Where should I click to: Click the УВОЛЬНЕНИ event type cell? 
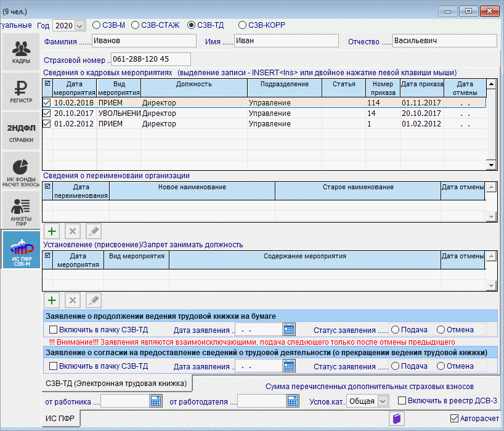(x=119, y=113)
